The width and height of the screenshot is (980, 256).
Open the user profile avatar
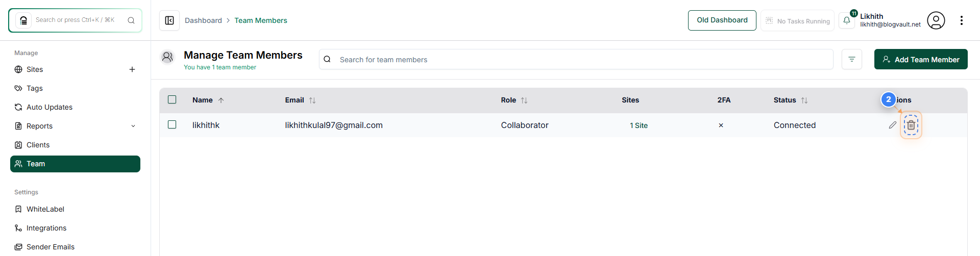tap(936, 20)
